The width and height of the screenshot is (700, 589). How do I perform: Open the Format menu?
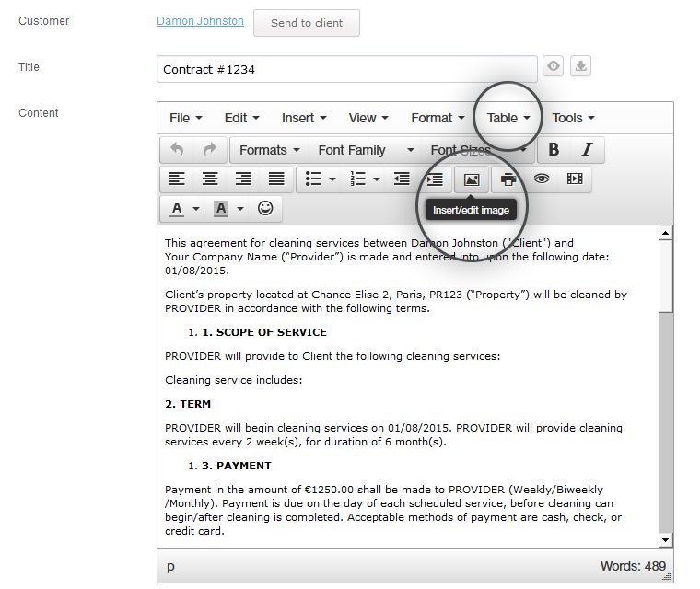point(437,118)
